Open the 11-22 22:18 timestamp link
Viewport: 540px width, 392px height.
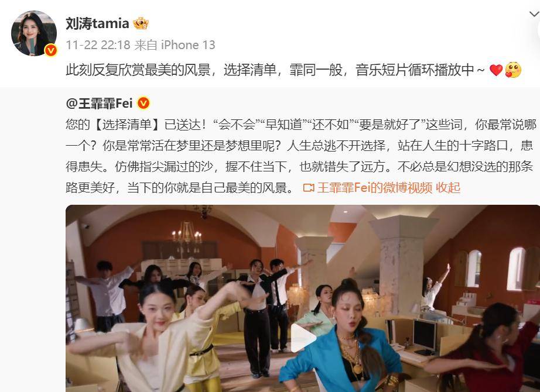98,44
